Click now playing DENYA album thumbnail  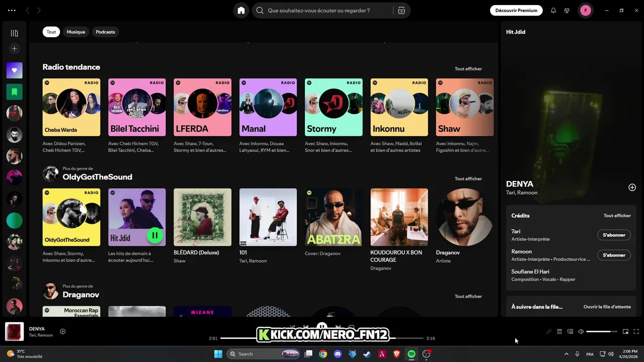pos(14,331)
